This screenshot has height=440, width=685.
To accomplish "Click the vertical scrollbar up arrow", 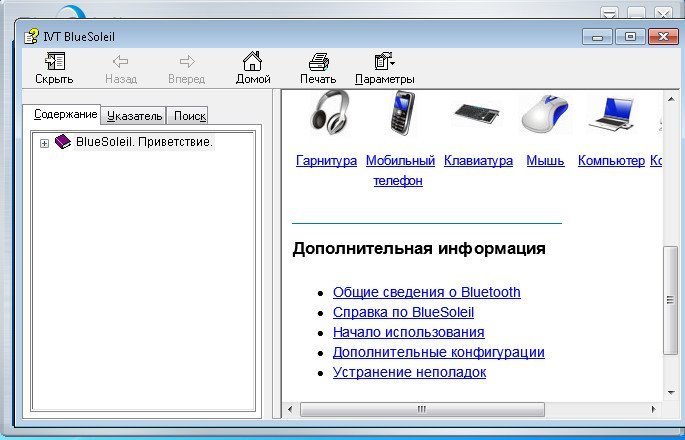I will [x=671, y=100].
